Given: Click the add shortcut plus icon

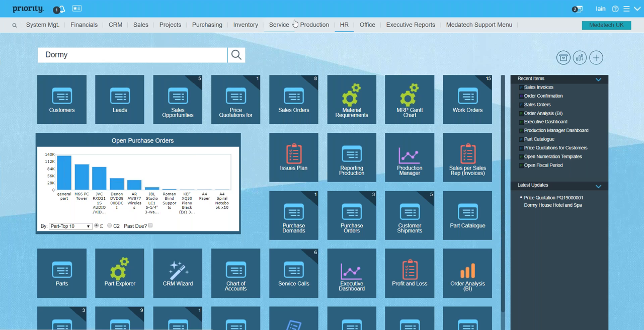Looking at the screenshot, I should click(596, 58).
